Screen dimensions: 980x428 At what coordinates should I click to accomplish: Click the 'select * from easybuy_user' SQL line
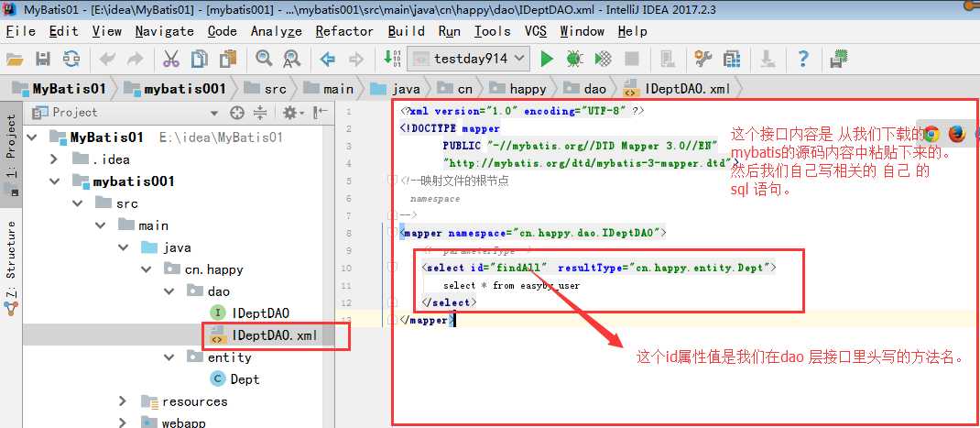click(511, 285)
